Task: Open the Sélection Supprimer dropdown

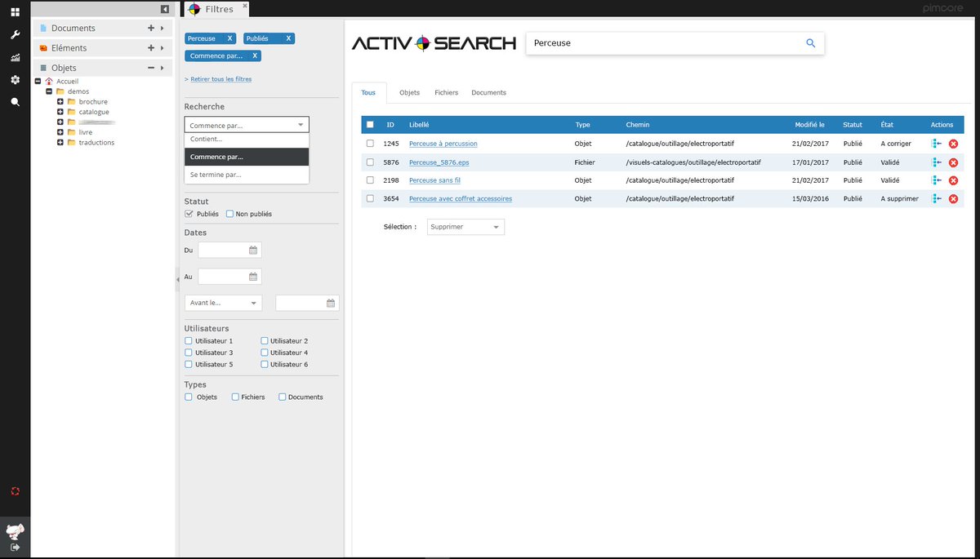Action: point(465,227)
